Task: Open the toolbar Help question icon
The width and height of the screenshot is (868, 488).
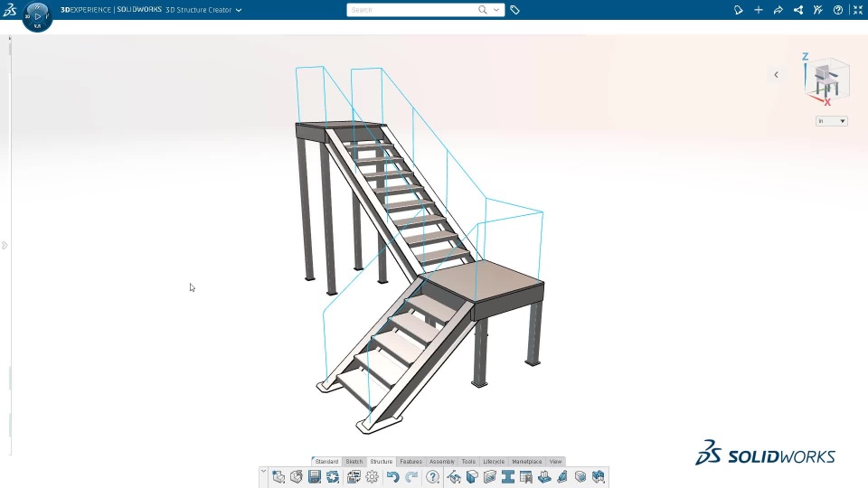Action: [x=432, y=477]
